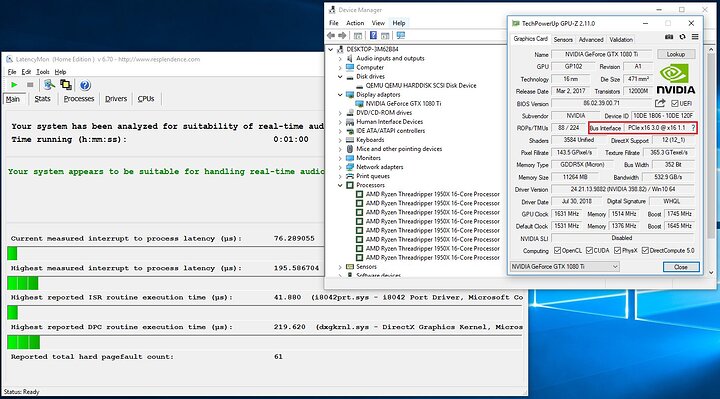Scan for hardware changes via the monitor icon

401,35
